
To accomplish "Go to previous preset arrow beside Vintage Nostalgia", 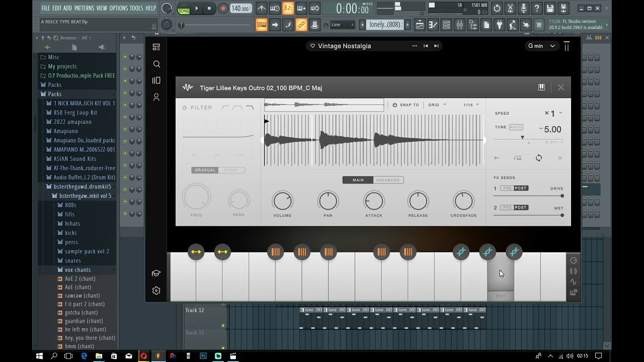I will (426, 46).
